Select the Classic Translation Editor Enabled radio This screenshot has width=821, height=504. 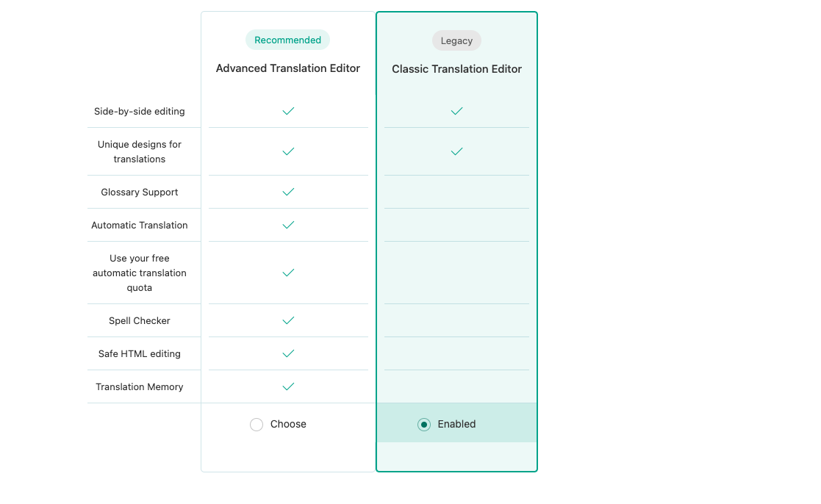click(x=424, y=425)
